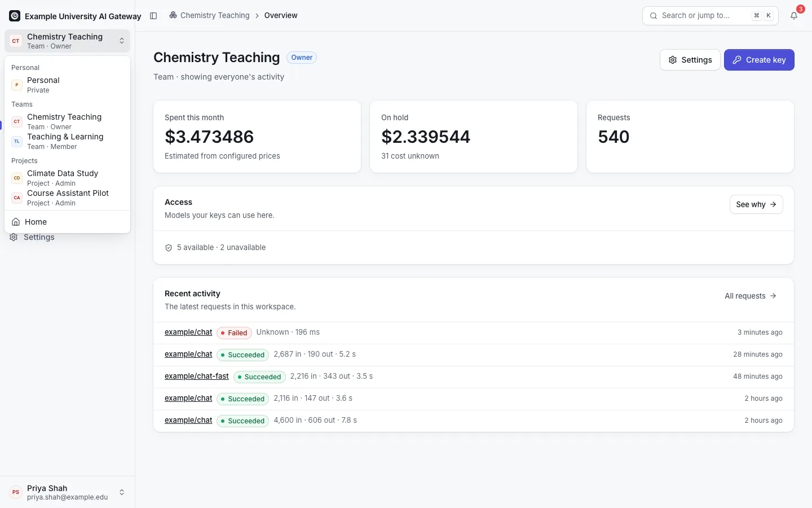Open example/chat request from 28 minutes ago

(188, 354)
